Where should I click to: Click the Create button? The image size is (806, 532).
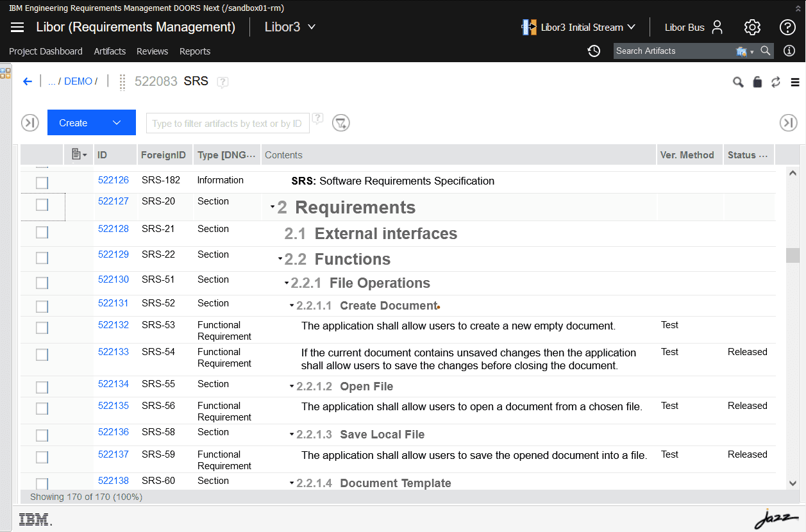pos(74,122)
